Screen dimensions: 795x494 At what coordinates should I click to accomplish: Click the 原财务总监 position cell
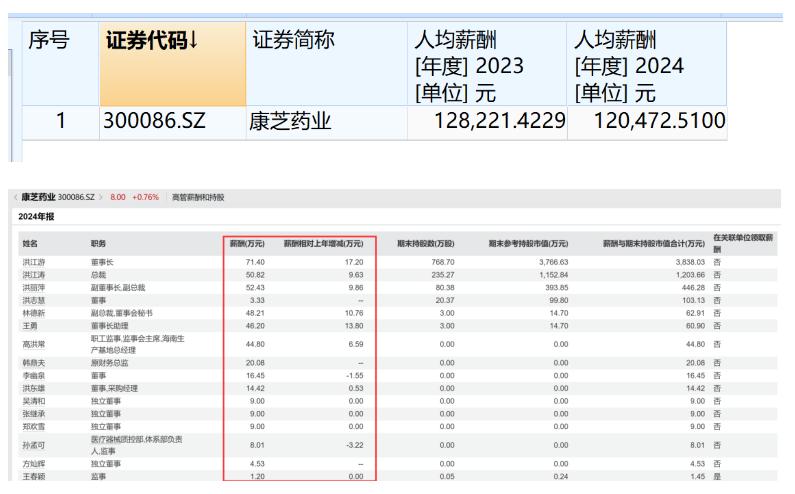coord(110,363)
